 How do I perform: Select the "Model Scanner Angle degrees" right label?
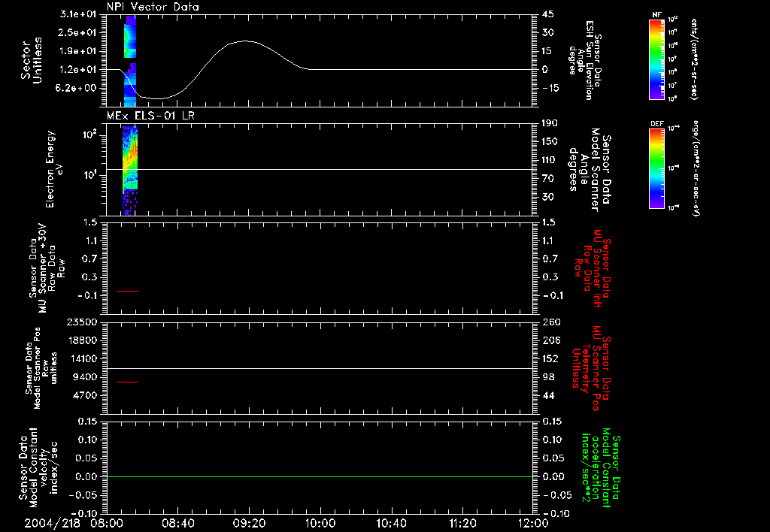(591, 170)
